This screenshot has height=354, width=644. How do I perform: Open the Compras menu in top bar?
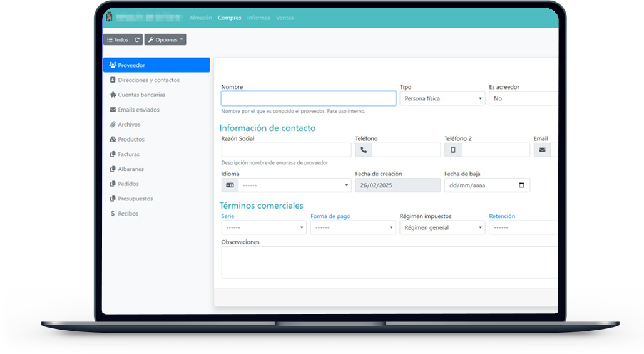coord(230,18)
